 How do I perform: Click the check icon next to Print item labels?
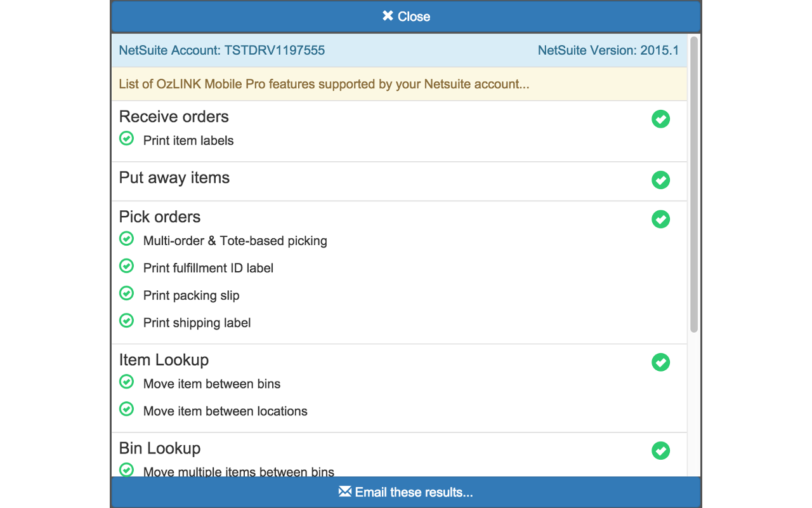[x=126, y=138]
